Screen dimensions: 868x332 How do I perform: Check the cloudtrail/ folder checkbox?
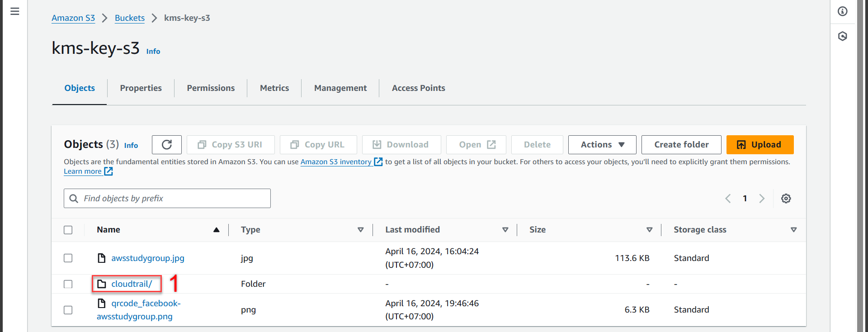(68, 284)
